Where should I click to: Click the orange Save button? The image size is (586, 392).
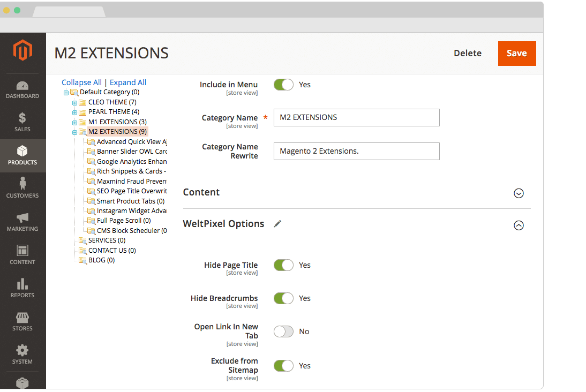(516, 54)
